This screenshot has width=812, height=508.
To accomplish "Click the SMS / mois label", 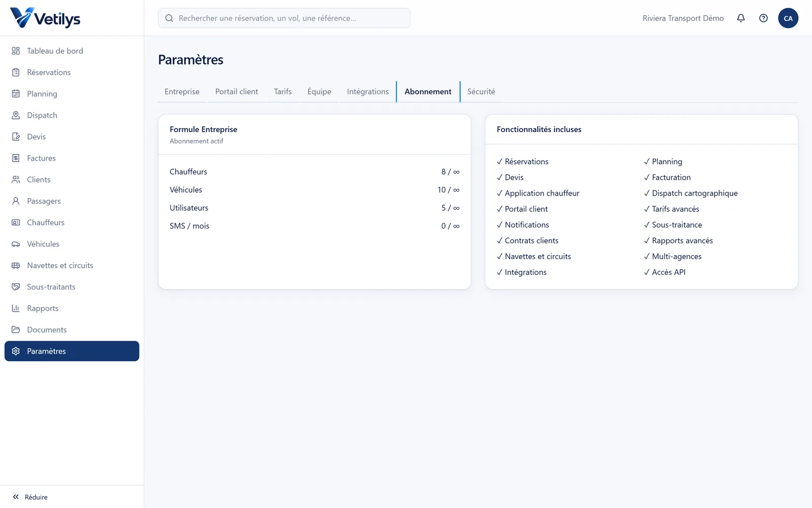I will click(x=189, y=226).
